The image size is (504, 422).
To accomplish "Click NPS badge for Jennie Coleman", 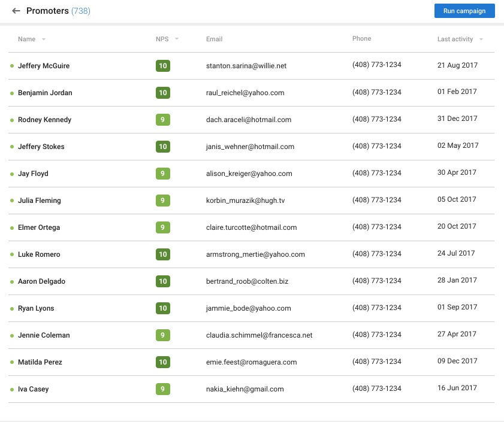I will tap(162, 335).
